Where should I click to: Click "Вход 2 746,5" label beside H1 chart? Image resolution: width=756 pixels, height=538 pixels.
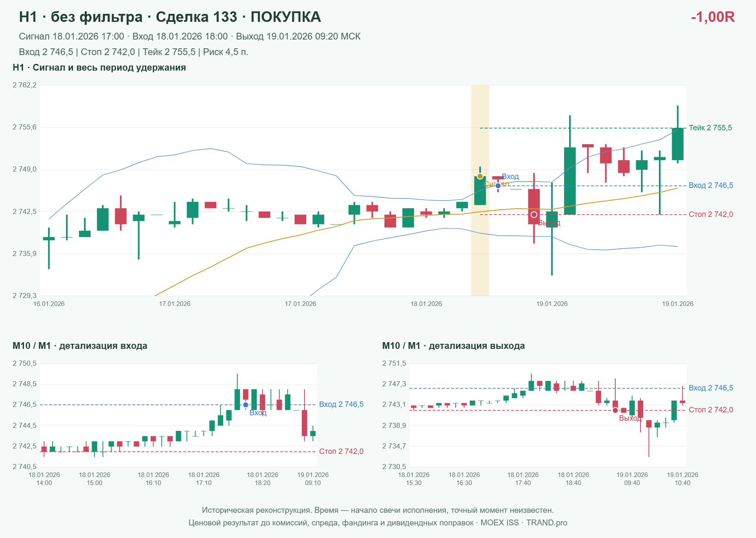click(711, 185)
